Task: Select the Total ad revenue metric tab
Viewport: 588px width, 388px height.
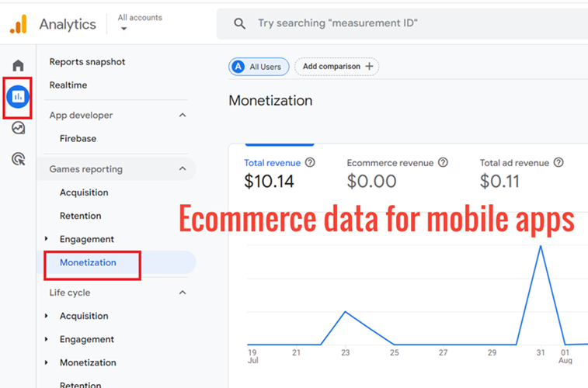Action: pos(522,172)
